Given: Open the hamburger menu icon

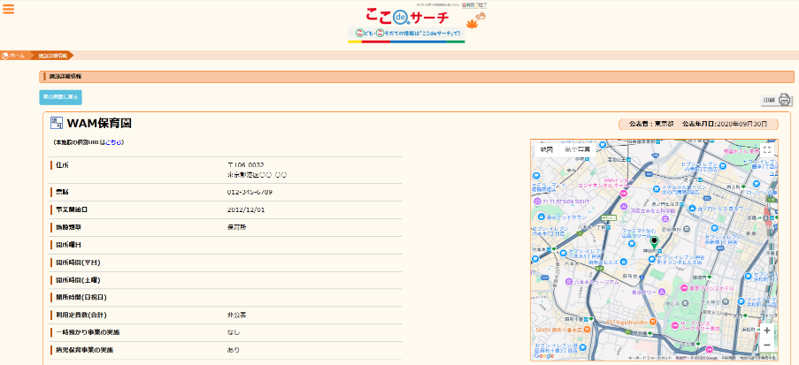Looking at the screenshot, I should 9,9.
